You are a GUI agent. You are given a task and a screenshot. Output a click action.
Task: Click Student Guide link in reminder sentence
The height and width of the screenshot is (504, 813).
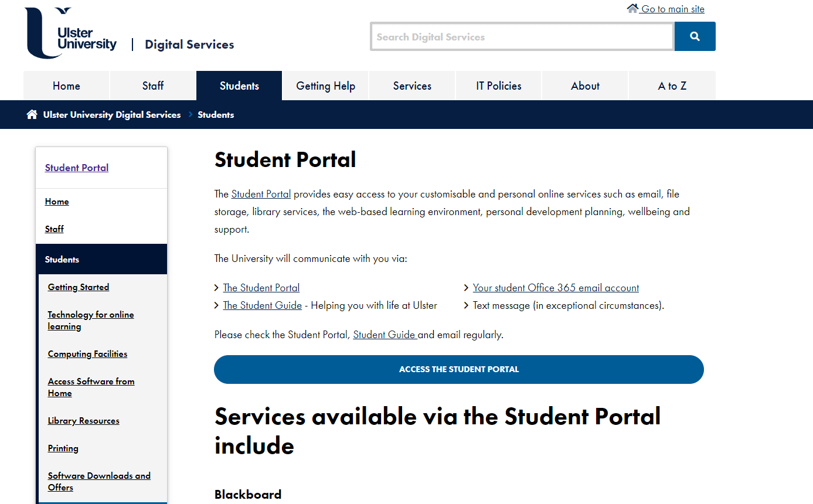(385, 335)
